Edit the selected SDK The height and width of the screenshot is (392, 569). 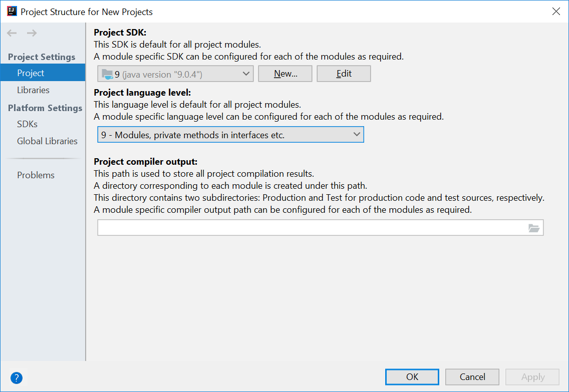coord(344,73)
